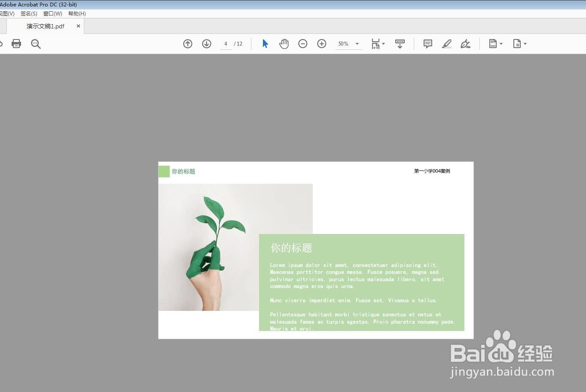586x392 pixels.
Task: Expand the page fit options arrow
Action: point(384,44)
